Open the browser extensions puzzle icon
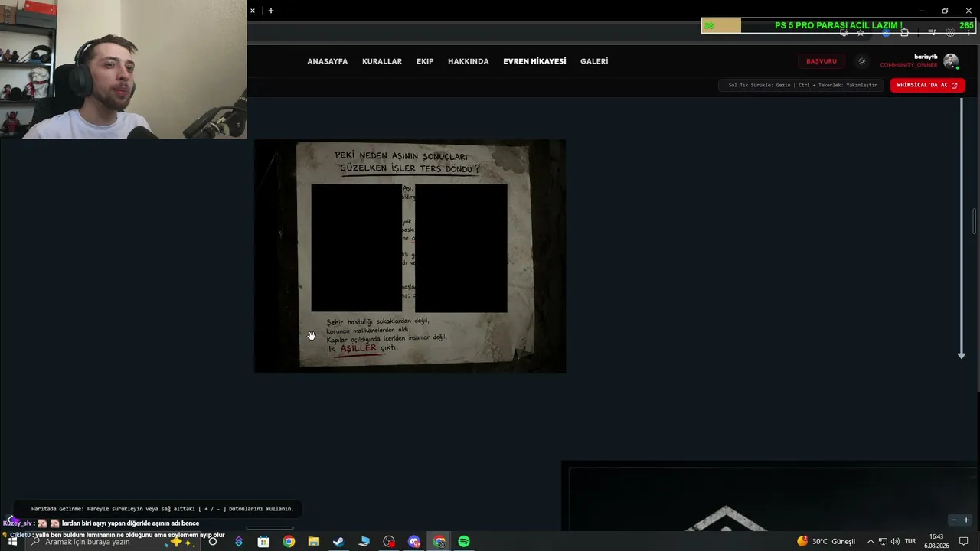The image size is (980, 551). tap(904, 32)
